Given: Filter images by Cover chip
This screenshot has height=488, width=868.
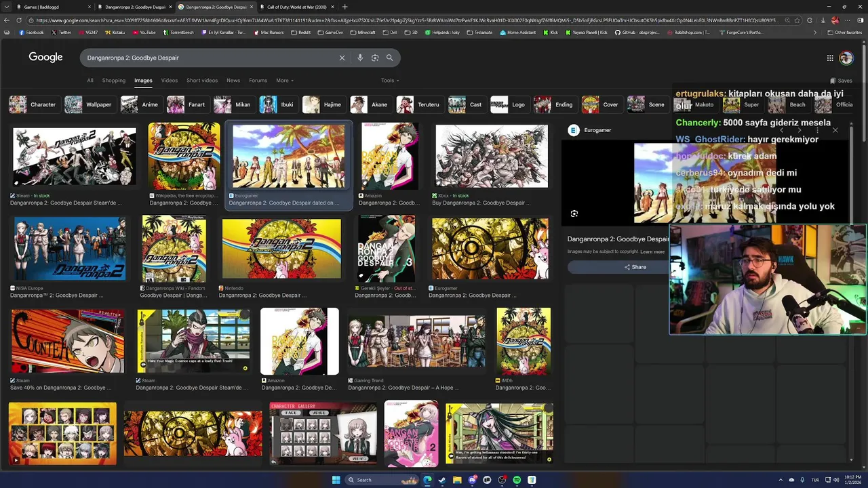Looking at the screenshot, I should coord(601,104).
